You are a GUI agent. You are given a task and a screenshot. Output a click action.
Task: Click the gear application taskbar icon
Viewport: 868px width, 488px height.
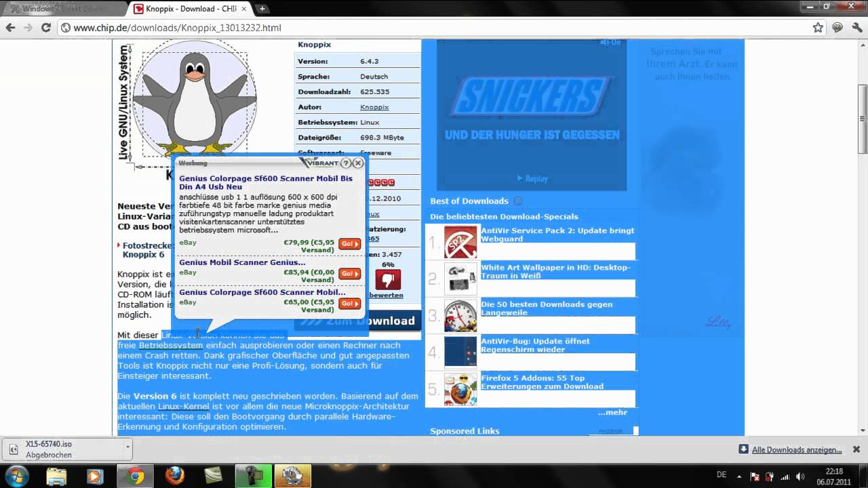point(292,476)
